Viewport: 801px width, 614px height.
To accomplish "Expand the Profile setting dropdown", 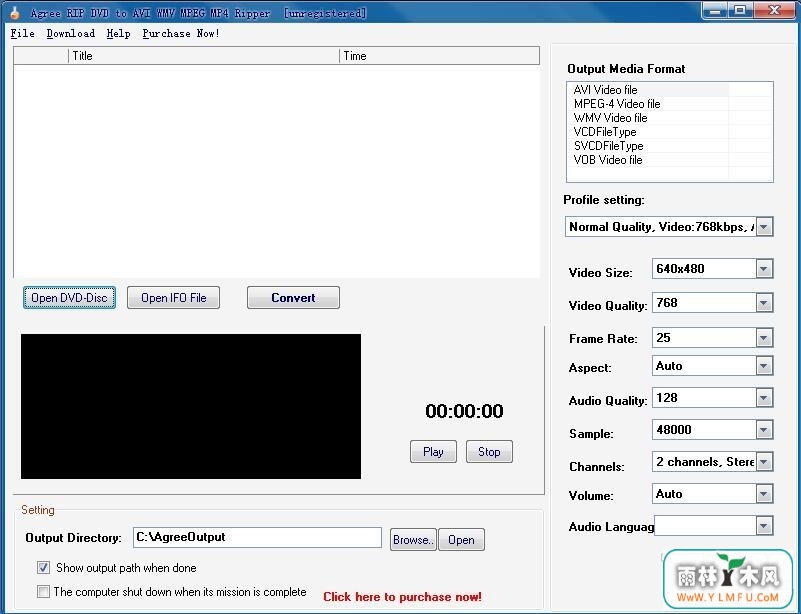I will click(x=764, y=227).
